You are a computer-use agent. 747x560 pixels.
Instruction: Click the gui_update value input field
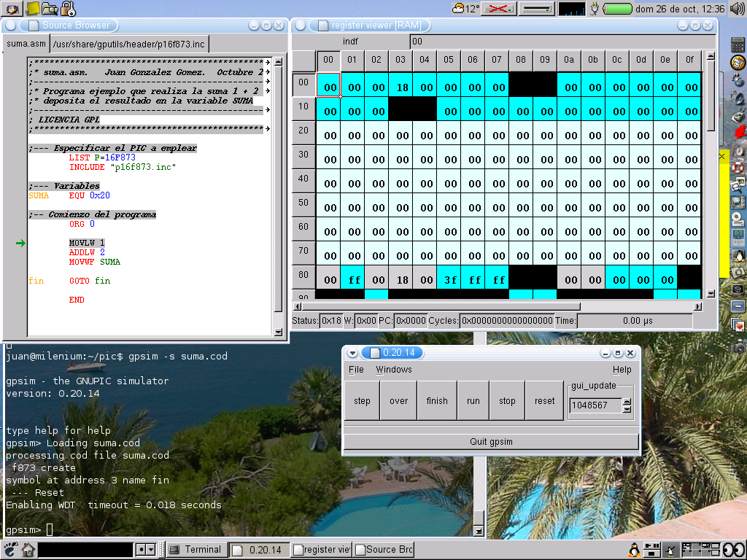point(595,405)
